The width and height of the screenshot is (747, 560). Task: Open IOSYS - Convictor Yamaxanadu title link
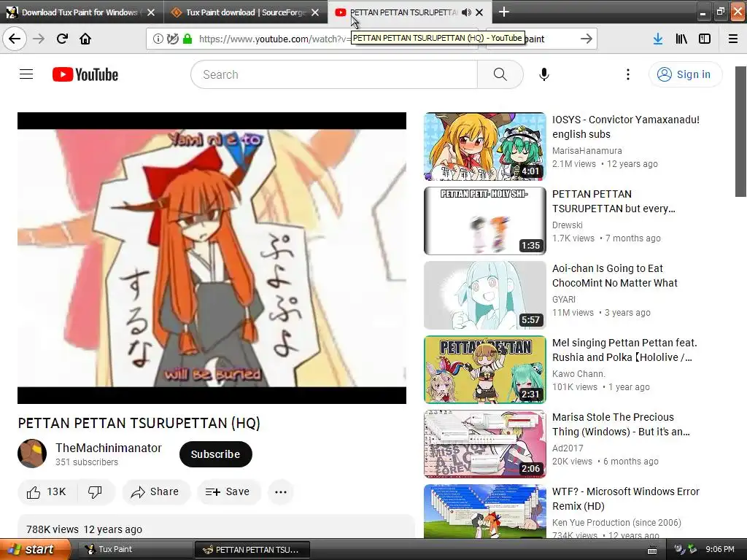625,127
